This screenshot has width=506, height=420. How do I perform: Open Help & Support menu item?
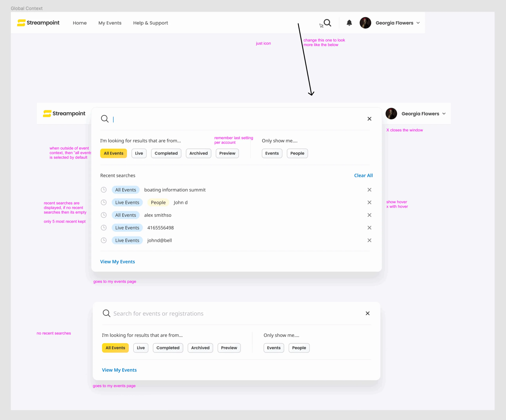(x=151, y=23)
